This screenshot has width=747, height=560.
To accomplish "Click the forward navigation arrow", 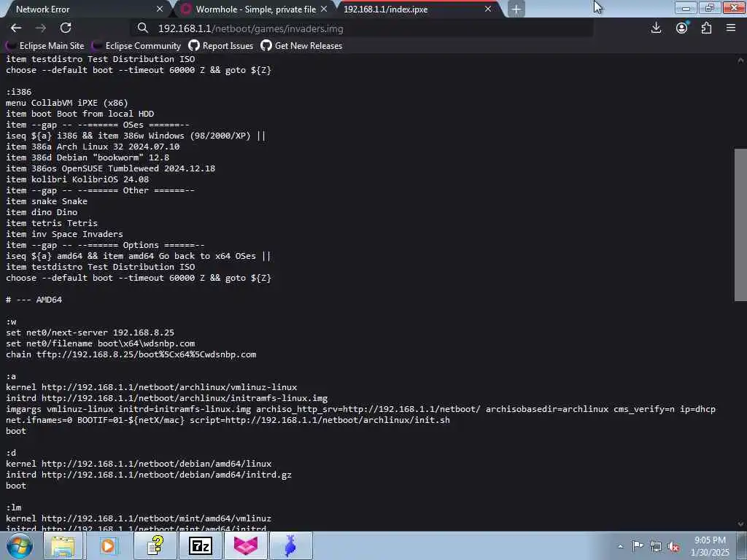I will click(41, 28).
